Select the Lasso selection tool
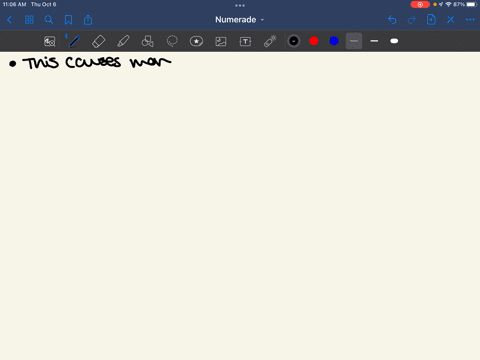This screenshot has height=360, width=480. point(172,41)
